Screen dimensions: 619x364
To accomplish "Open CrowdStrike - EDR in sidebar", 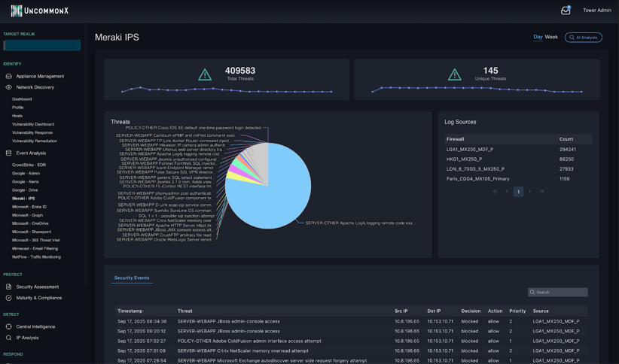I will pos(29,165).
